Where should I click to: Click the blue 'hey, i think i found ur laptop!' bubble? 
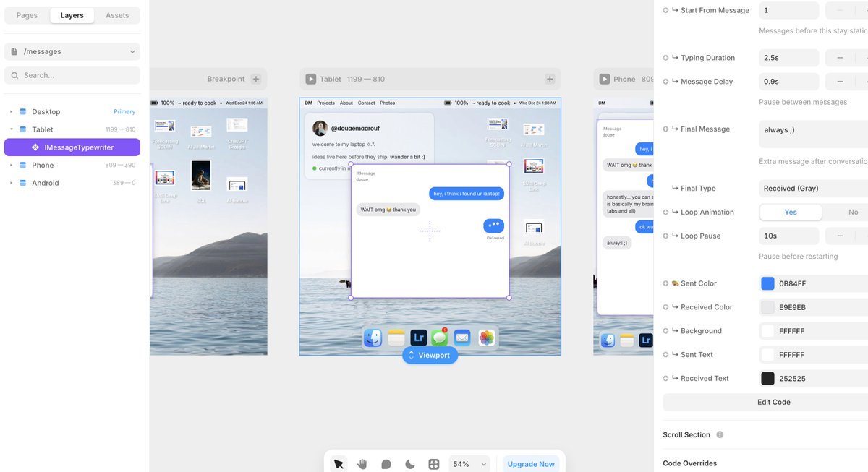[467, 193]
